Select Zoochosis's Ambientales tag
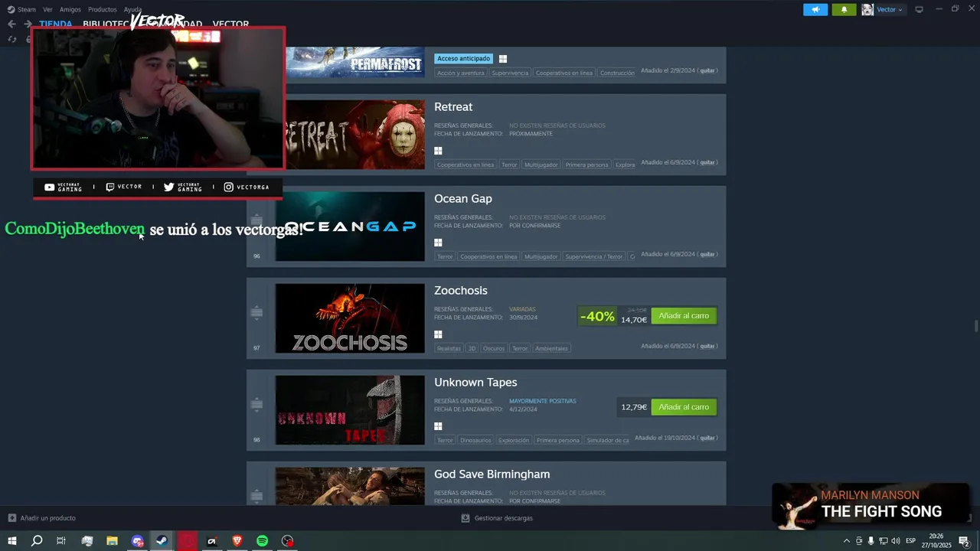Image resolution: width=980 pixels, height=551 pixels. (x=551, y=348)
